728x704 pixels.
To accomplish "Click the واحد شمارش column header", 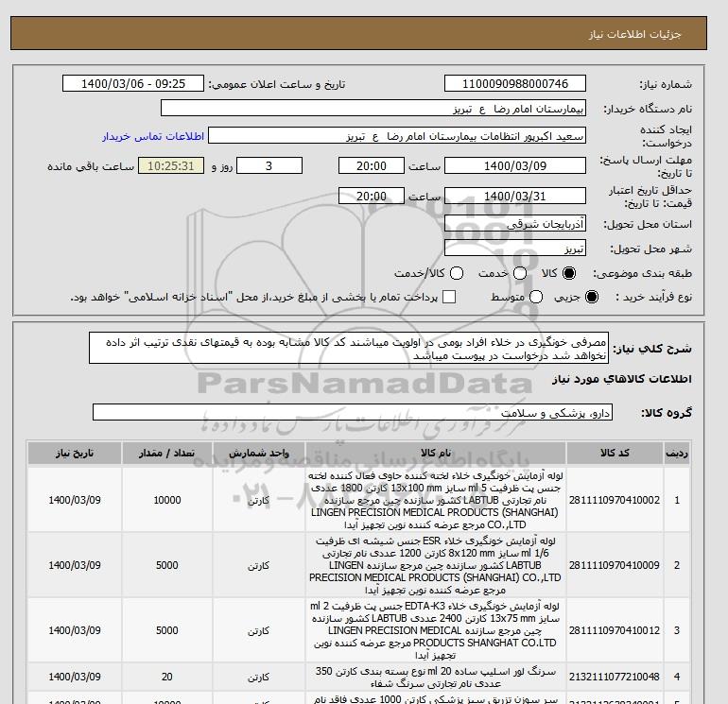I will click(259, 453).
